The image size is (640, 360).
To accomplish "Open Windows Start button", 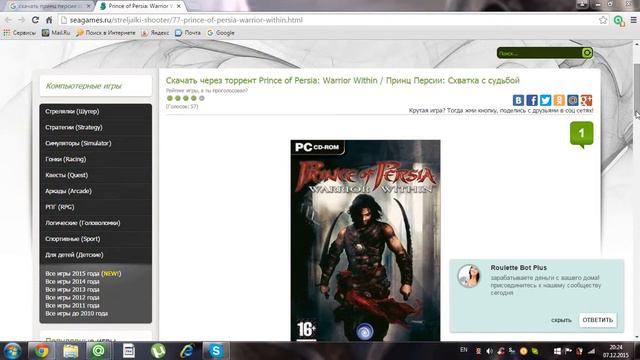I will click(x=12, y=351).
